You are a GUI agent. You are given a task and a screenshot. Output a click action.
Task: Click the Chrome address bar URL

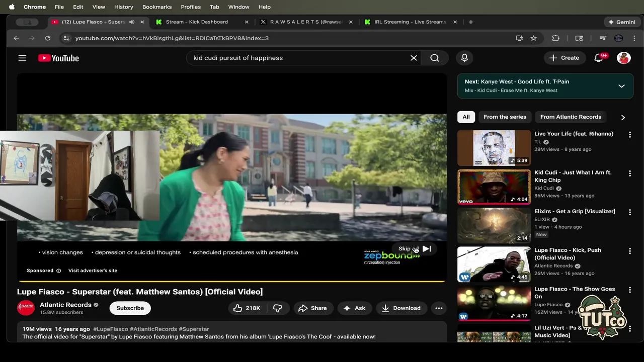(x=172, y=38)
